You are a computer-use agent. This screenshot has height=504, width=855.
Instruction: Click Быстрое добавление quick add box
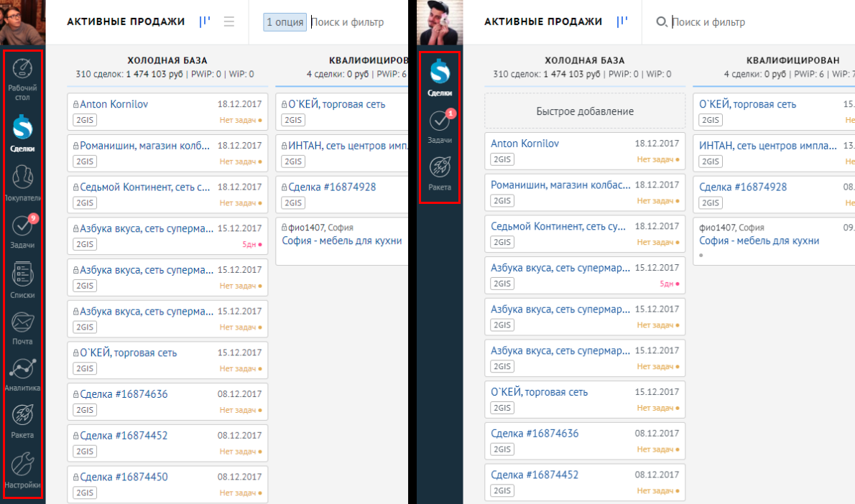coord(585,111)
